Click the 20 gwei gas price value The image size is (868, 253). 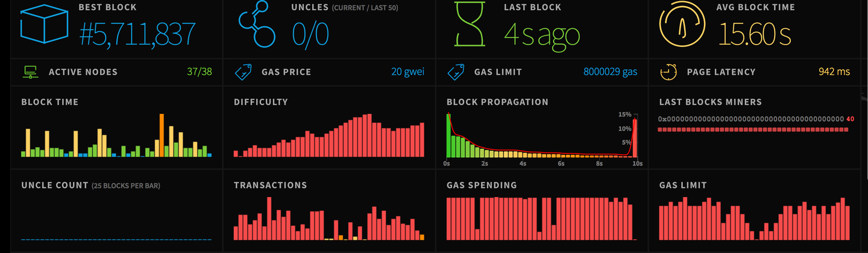(x=407, y=72)
